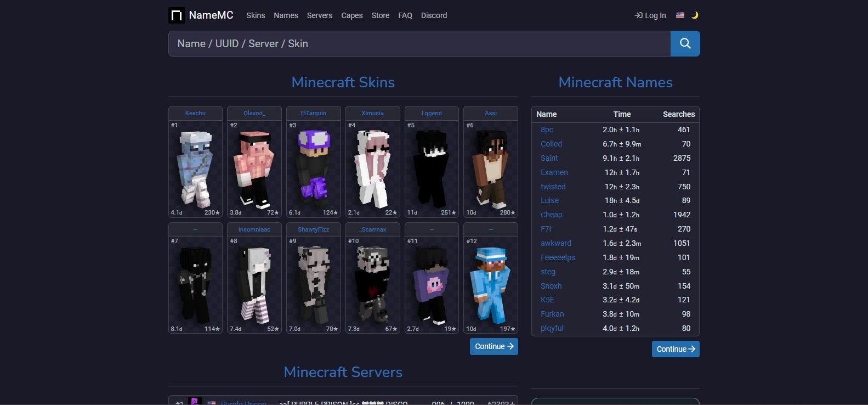The height and width of the screenshot is (405, 868).
Task: Click the Lqgend profile name link
Action: [432, 113]
